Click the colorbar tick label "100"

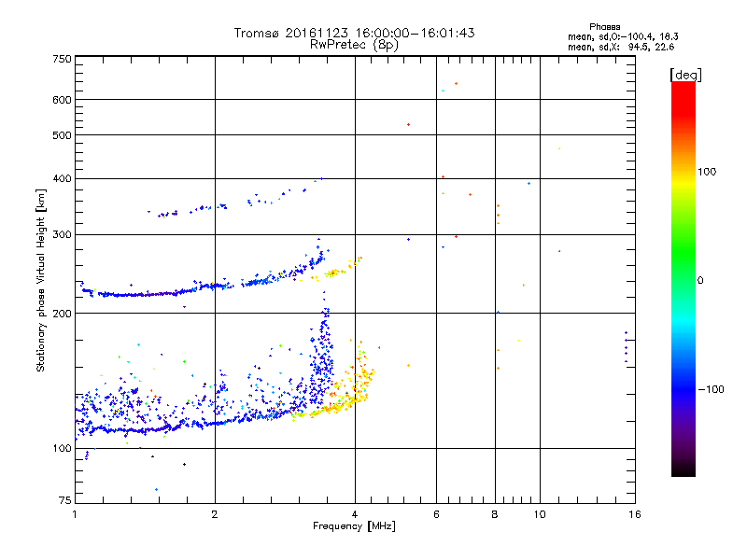(707, 172)
